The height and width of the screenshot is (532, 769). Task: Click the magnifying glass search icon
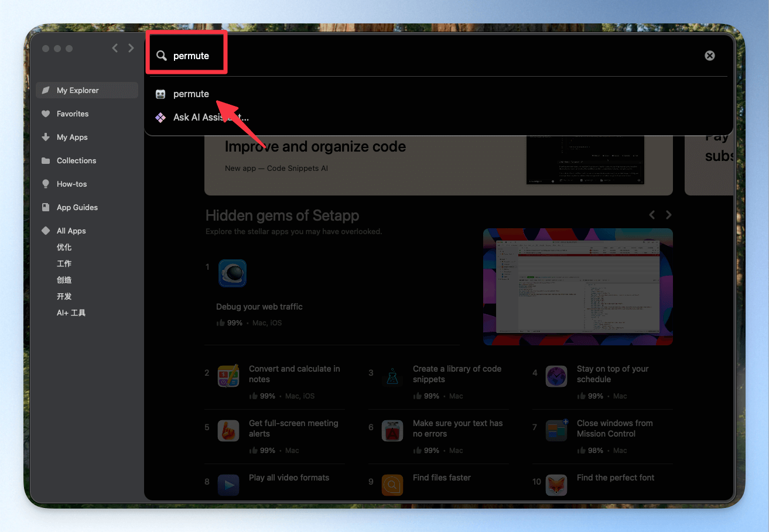pyautogui.click(x=161, y=56)
